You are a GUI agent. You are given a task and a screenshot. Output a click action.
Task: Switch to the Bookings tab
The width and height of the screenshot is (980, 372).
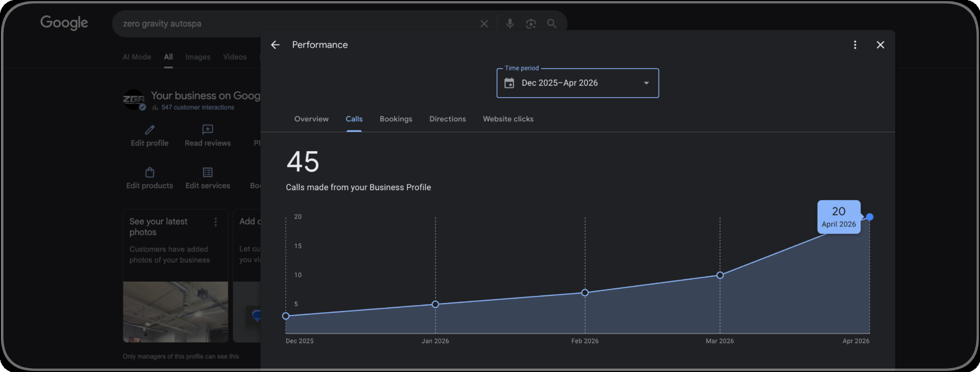(x=396, y=119)
